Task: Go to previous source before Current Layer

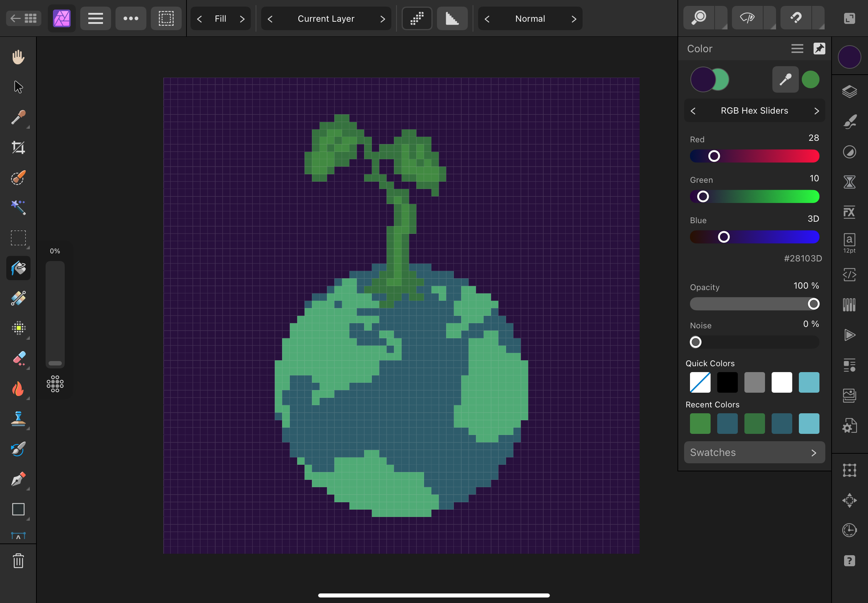Action: coord(270,19)
